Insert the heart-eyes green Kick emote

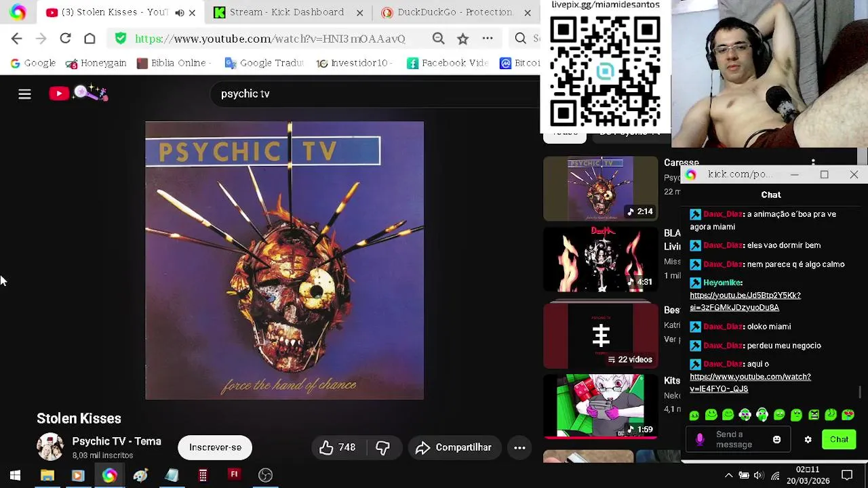click(x=848, y=415)
